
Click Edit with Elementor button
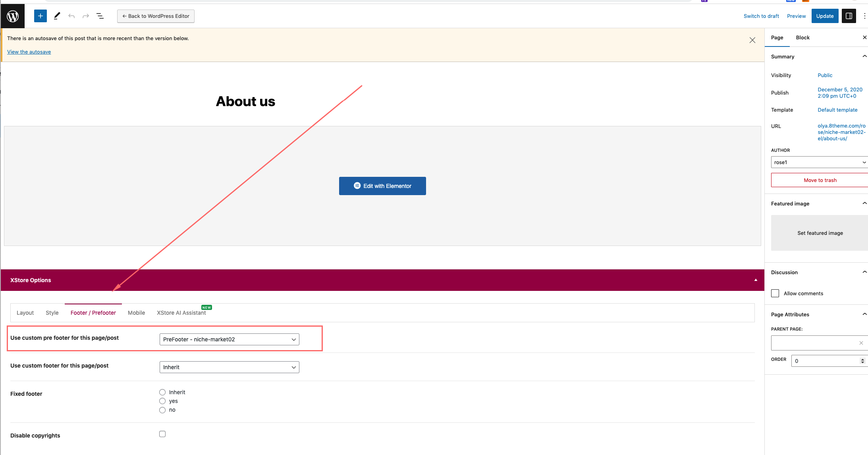[x=382, y=186]
